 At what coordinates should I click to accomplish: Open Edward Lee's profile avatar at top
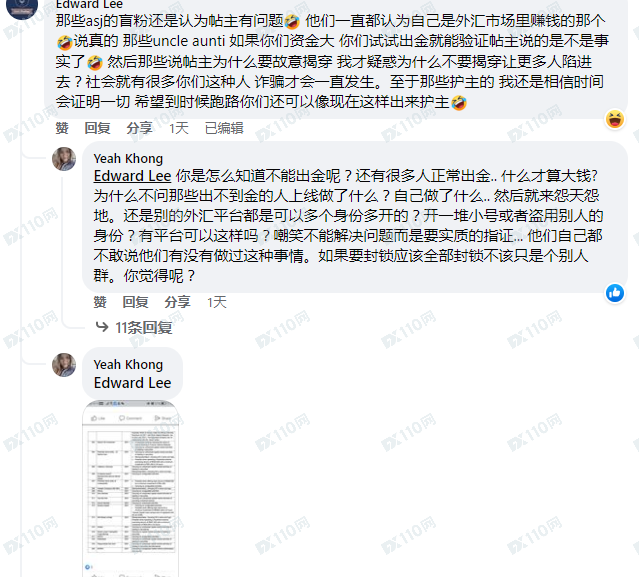click(22, 7)
